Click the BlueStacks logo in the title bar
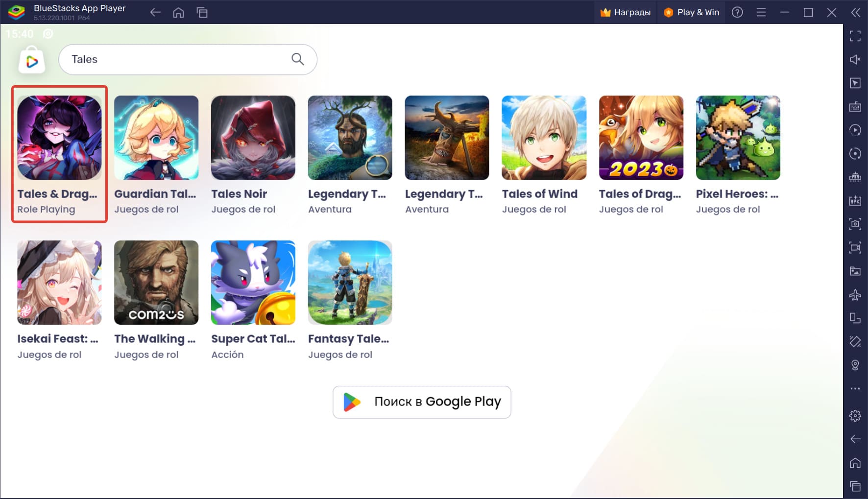868x499 pixels. [17, 12]
